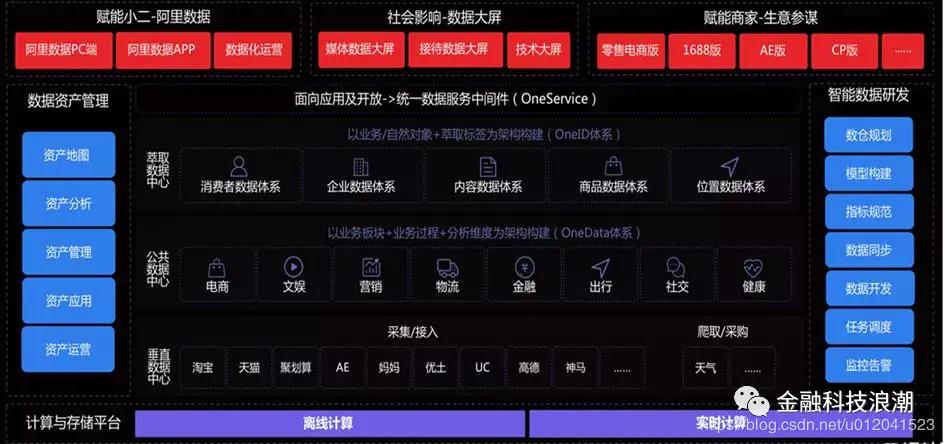This screenshot has width=945, height=444.
Task: Click the 神马 data source box
Action: pos(576,367)
